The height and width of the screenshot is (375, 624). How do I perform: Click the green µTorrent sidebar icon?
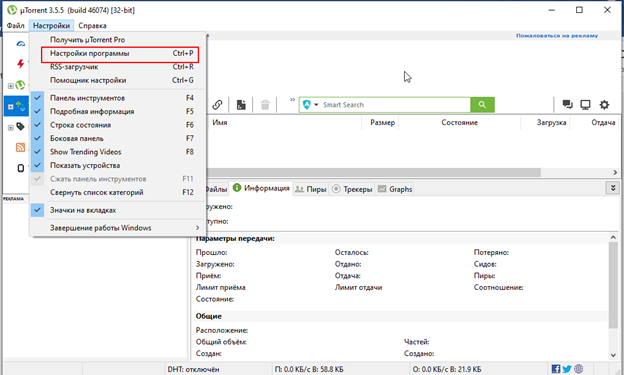[x=20, y=85]
